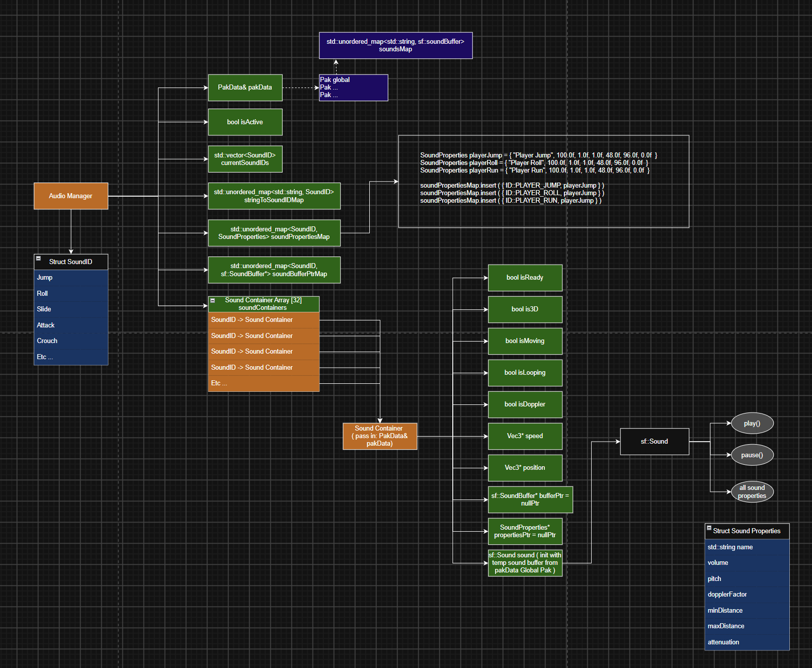This screenshot has height=668, width=812.
Task: Select the currentSoundIDs vector node
Action: [x=246, y=159]
